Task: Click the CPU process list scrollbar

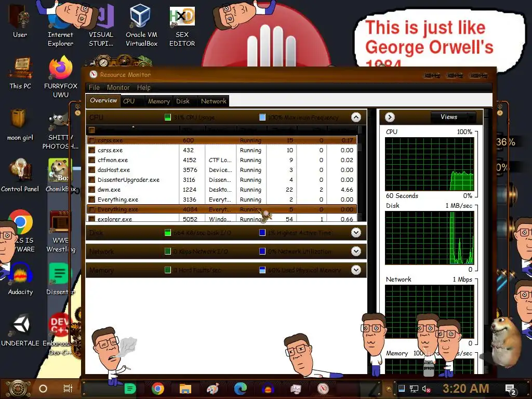Action: pyautogui.click(x=360, y=174)
